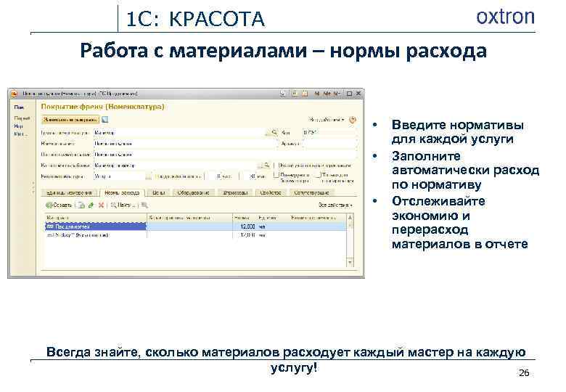Toggle the checkbox right of the category field
This screenshot has height=392, width=566.
tap(275, 166)
